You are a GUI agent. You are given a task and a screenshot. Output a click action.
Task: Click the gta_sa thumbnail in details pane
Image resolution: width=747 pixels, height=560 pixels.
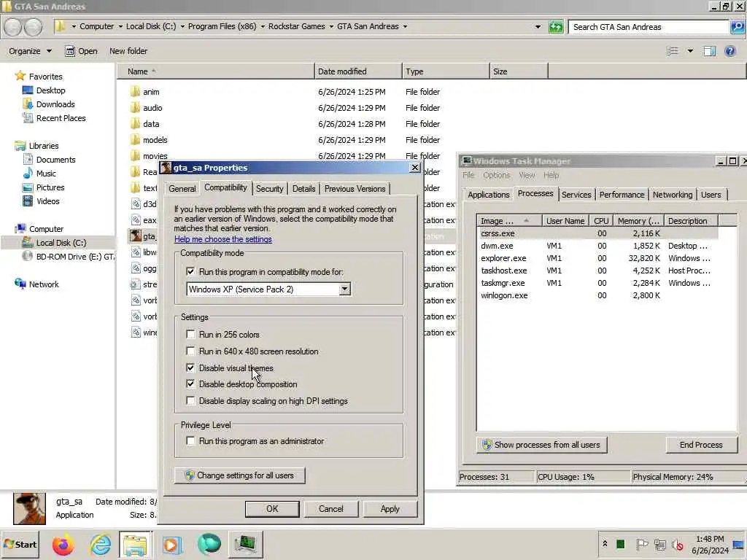[x=29, y=508]
